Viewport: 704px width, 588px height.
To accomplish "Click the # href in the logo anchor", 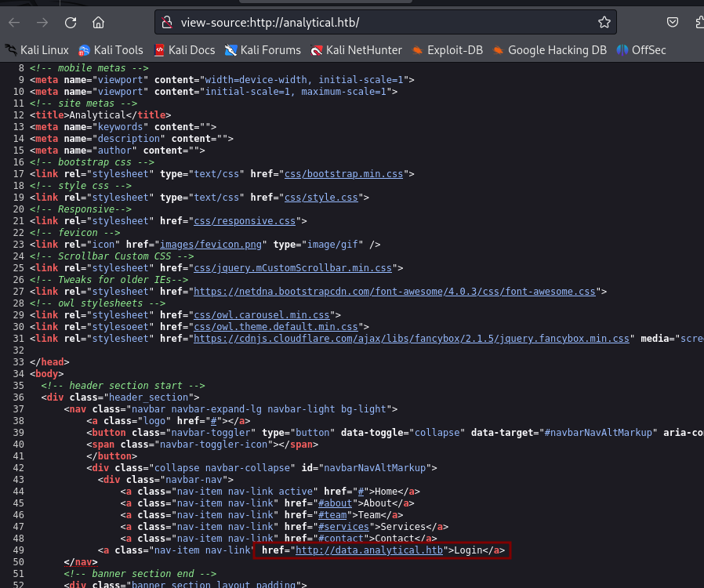I will [214, 421].
